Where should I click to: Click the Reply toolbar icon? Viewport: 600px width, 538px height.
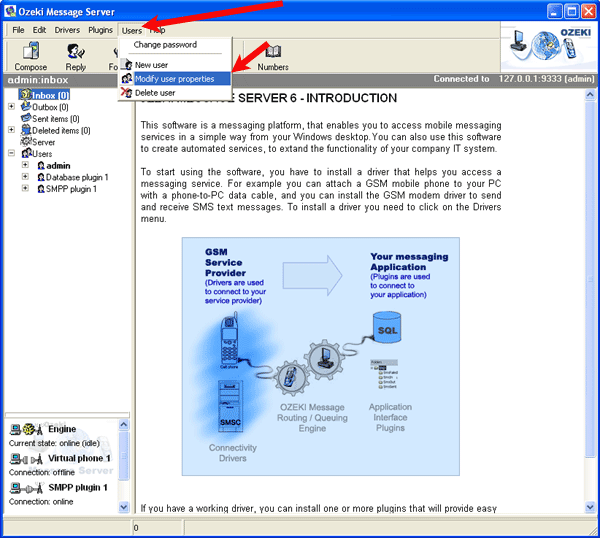(x=76, y=51)
